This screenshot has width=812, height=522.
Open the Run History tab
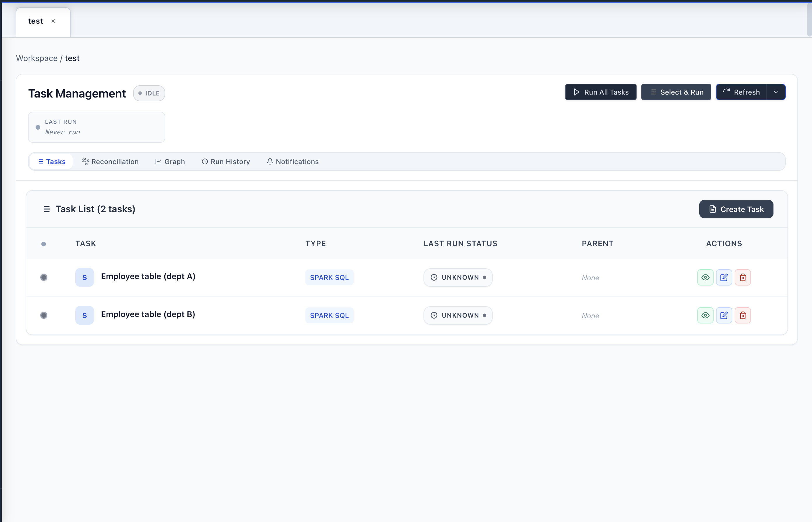point(226,162)
